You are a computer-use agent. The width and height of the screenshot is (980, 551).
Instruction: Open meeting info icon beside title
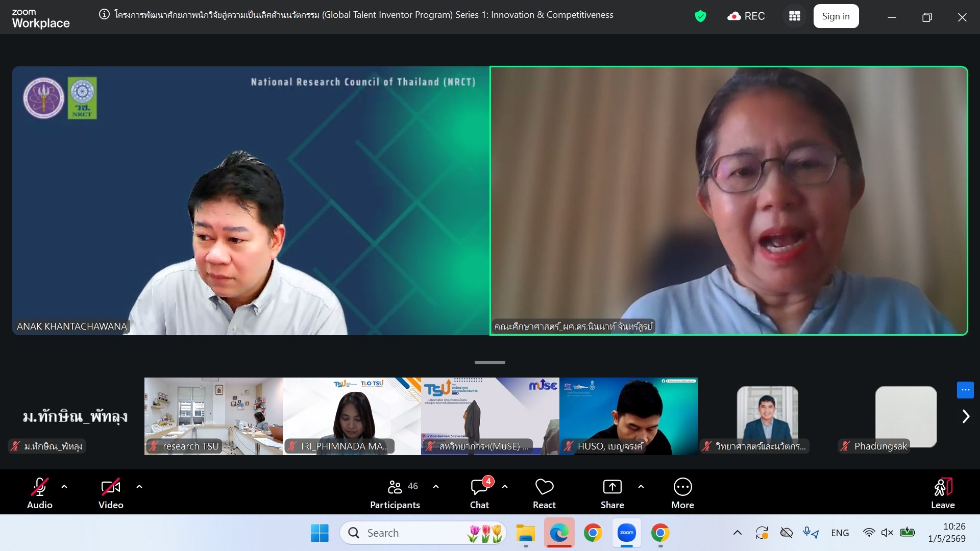[x=104, y=15]
